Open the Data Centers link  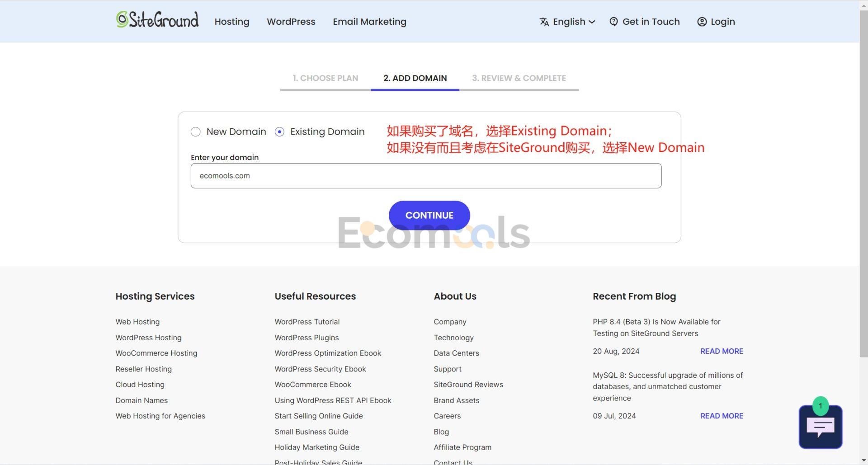tap(456, 353)
